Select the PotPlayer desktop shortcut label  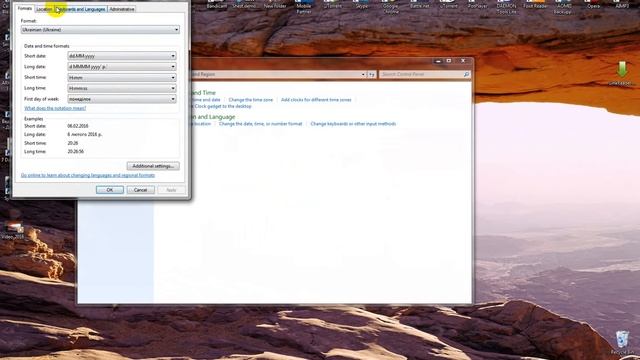click(x=478, y=6)
